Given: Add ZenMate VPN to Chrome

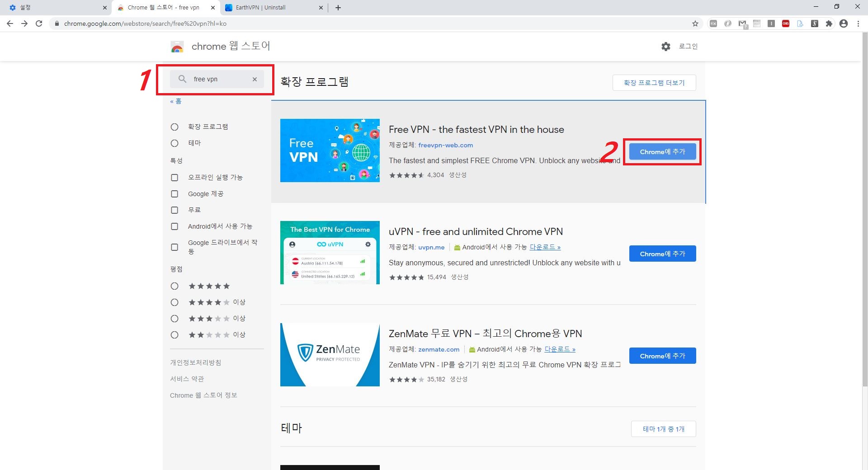Looking at the screenshot, I should (662, 356).
